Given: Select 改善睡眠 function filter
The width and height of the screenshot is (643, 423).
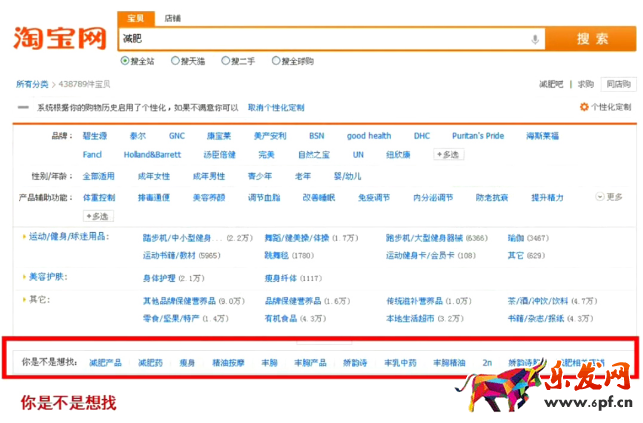Looking at the screenshot, I should (x=319, y=198).
